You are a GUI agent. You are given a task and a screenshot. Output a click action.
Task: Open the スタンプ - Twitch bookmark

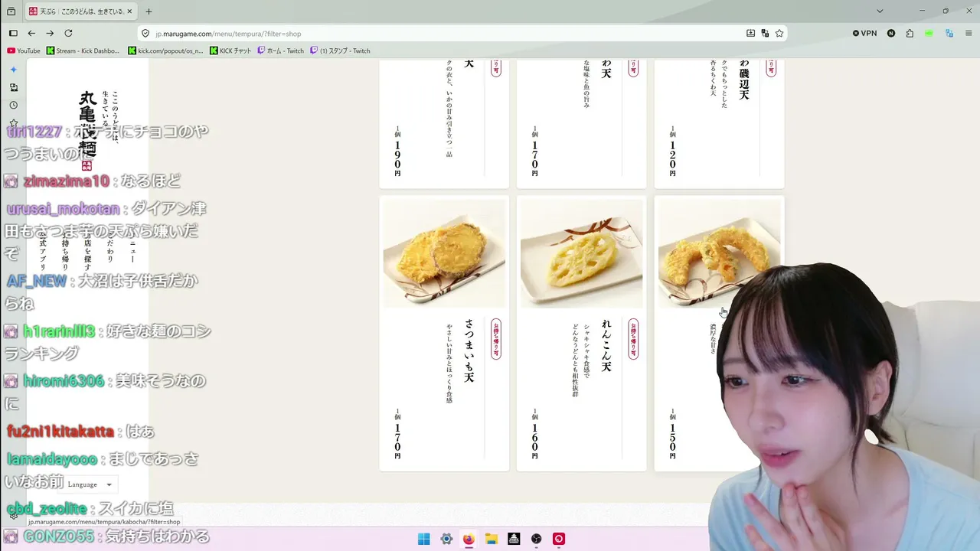[x=340, y=51]
